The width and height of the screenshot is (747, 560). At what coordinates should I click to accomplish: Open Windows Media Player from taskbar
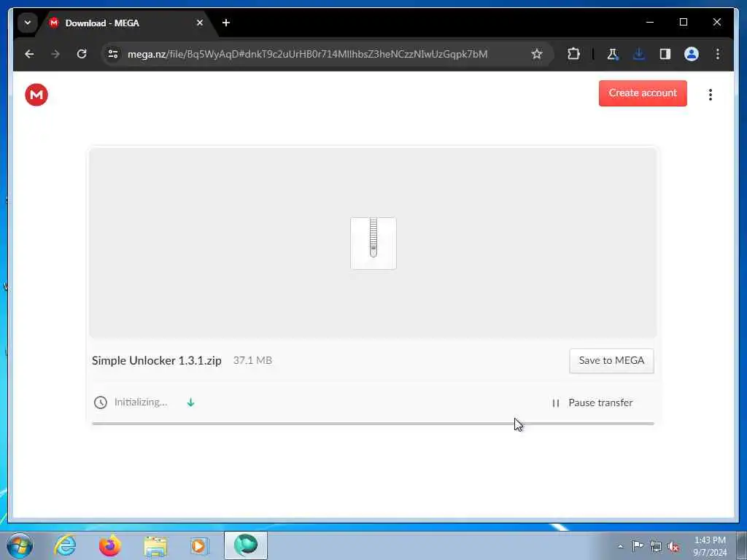click(200, 545)
